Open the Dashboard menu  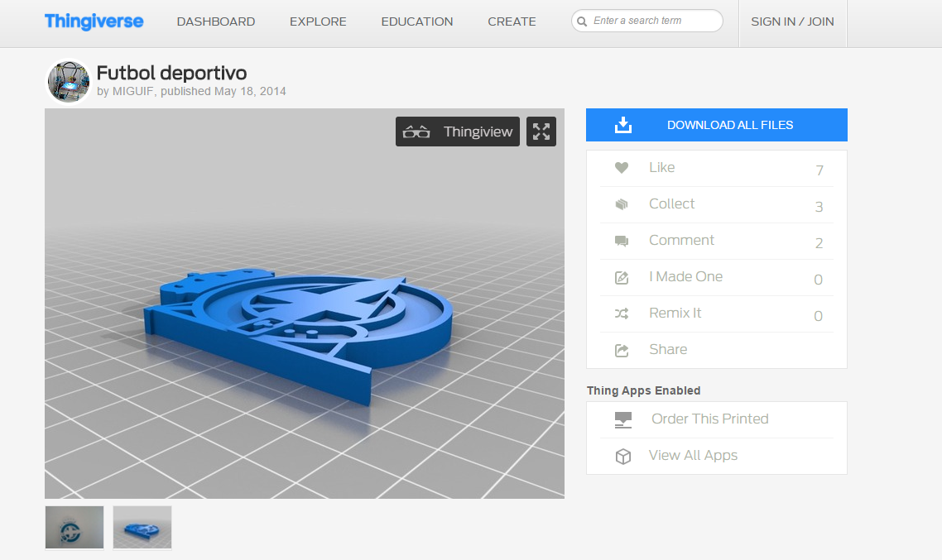point(216,22)
